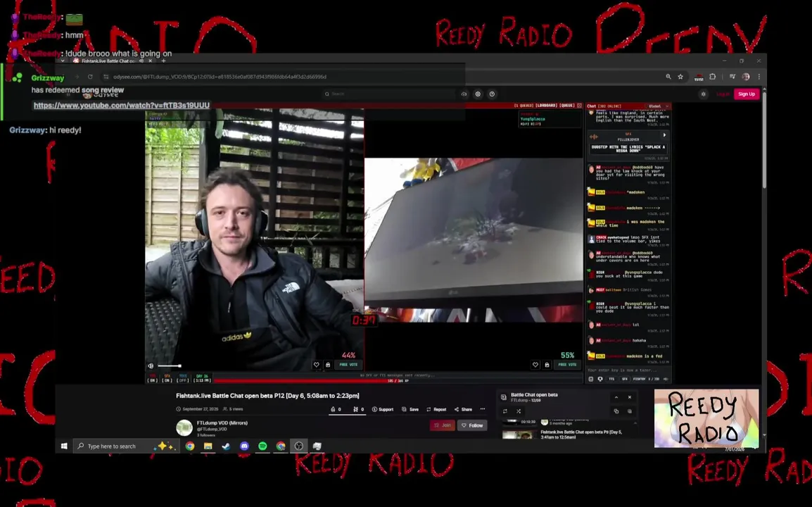Open a new browser tab
The width and height of the screenshot is (812, 507).
coord(164,61)
